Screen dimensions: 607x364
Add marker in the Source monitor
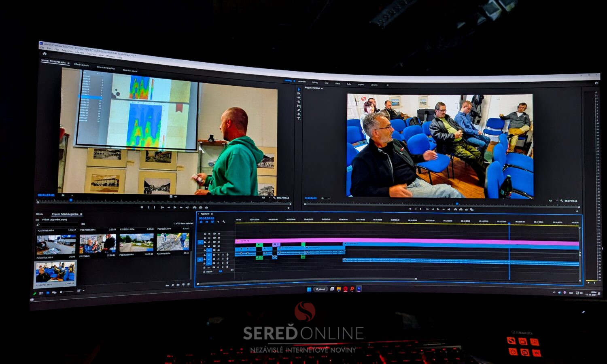pyautogui.click(x=142, y=207)
